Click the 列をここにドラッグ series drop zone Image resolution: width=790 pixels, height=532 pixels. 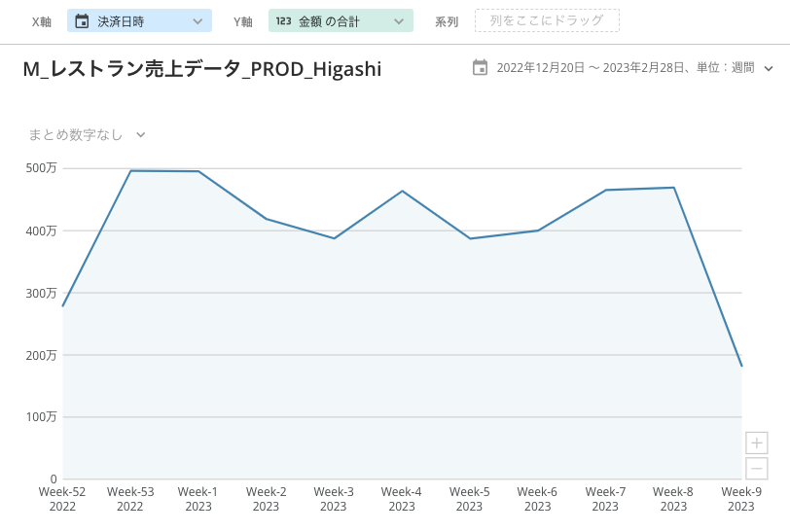[x=547, y=20]
